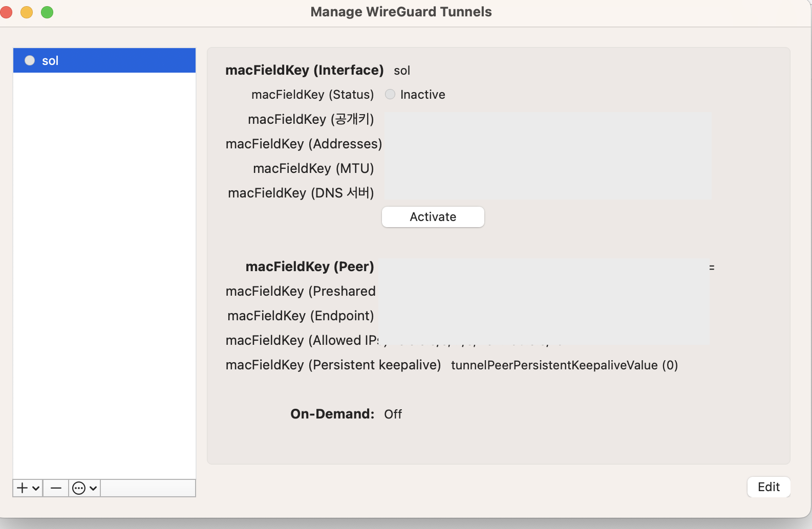Click the macFieldKey (Allowed IPs label

pyautogui.click(x=302, y=340)
